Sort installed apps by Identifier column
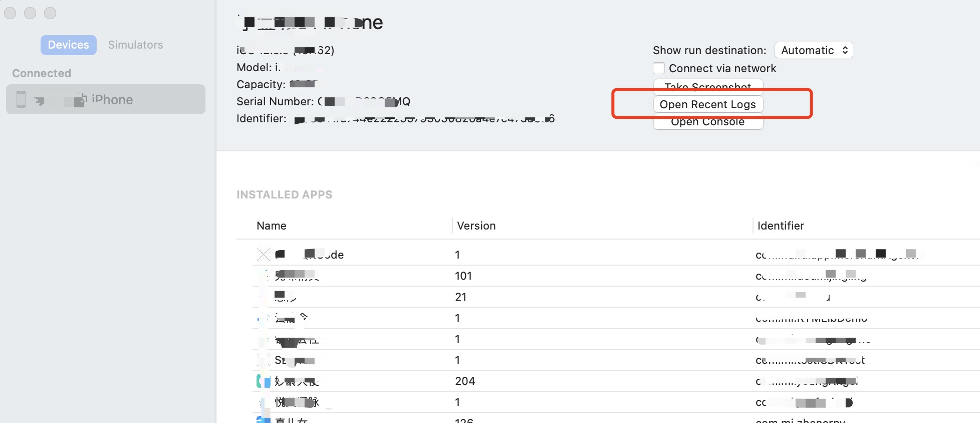The height and width of the screenshot is (423, 980). pos(781,226)
